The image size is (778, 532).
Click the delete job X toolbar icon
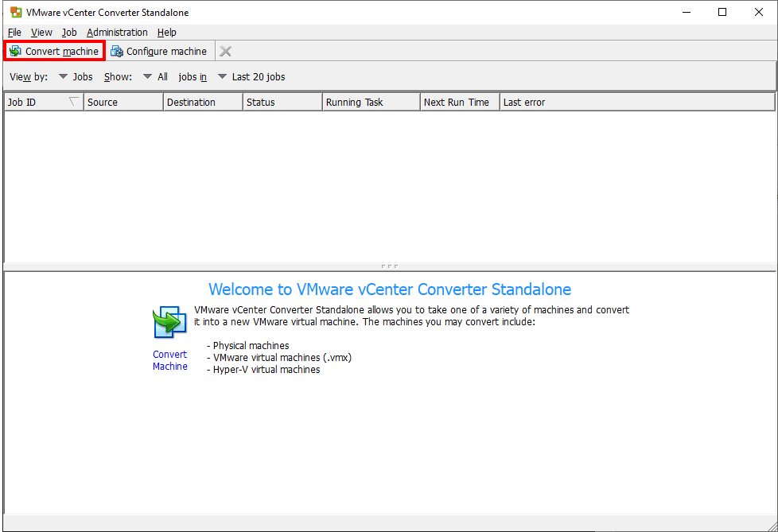pyautogui.click(x=224, y=50)
